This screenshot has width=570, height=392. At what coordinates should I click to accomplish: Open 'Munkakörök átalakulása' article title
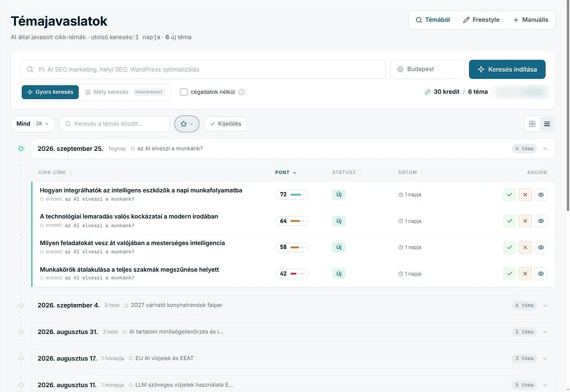130,270
